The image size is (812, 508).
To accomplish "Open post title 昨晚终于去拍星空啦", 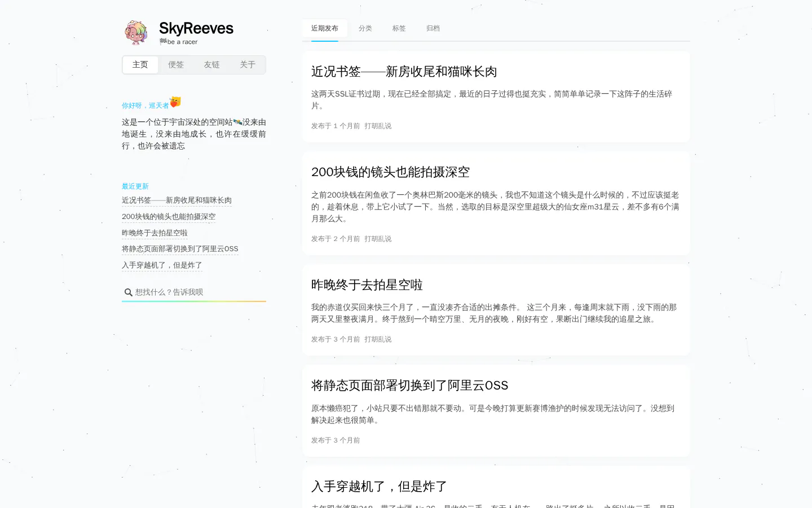I will pos(367,285).
